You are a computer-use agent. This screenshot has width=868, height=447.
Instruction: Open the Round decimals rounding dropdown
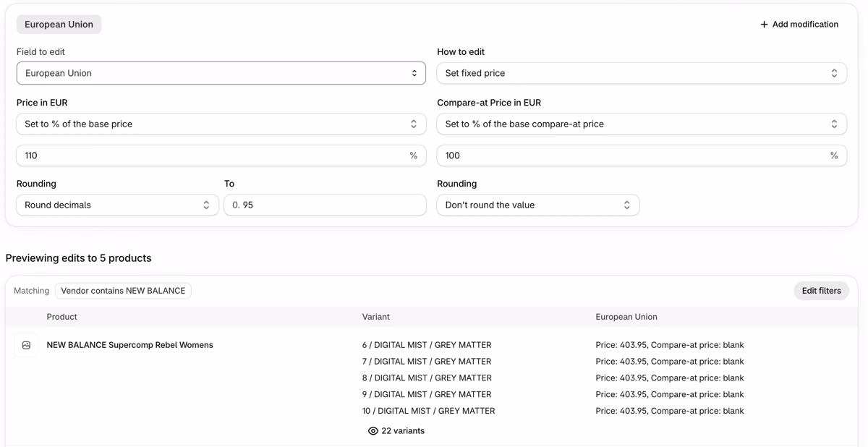[x=118, y=205]
